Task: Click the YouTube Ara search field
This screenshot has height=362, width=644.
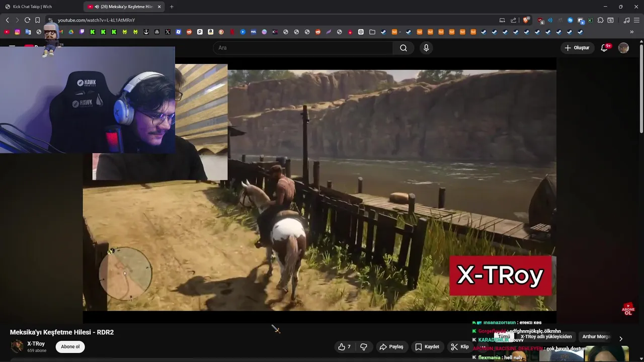Action: [x=303, y=48]
